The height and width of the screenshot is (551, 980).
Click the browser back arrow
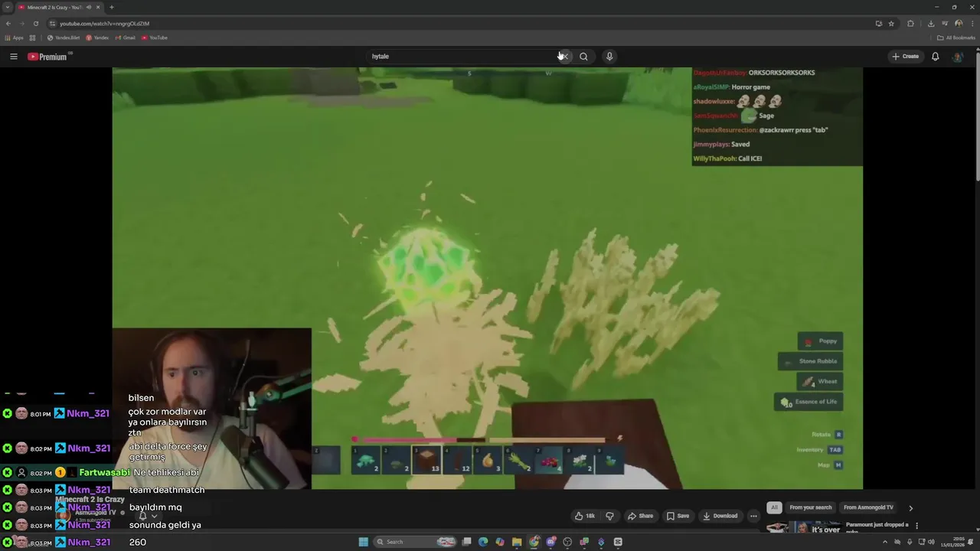coord(8,23)
